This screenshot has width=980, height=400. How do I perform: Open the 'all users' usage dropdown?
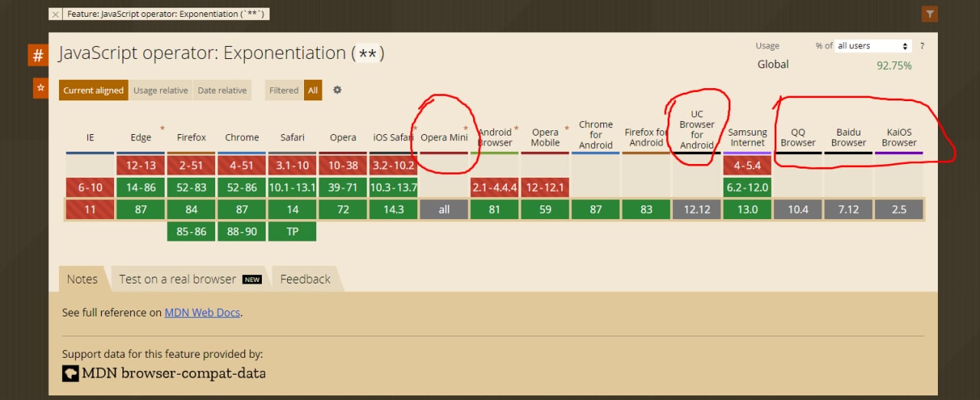(x=873, y=46)
